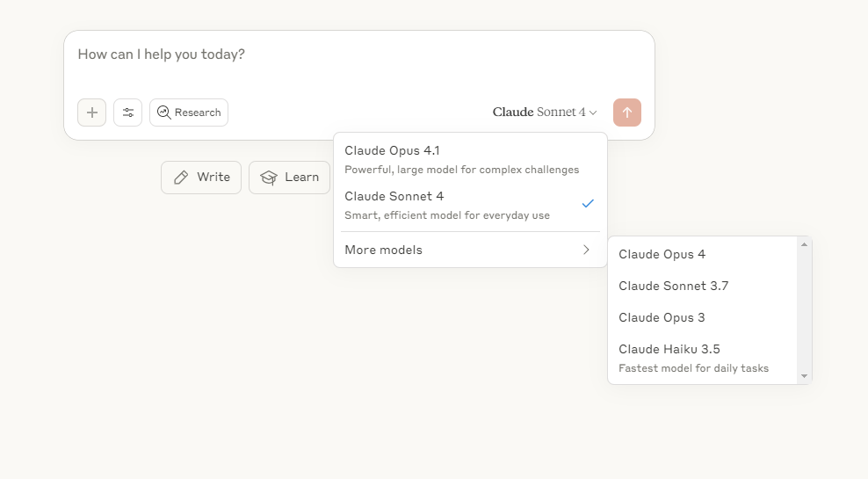Expand the More models submenu chevron

point(586,250)
